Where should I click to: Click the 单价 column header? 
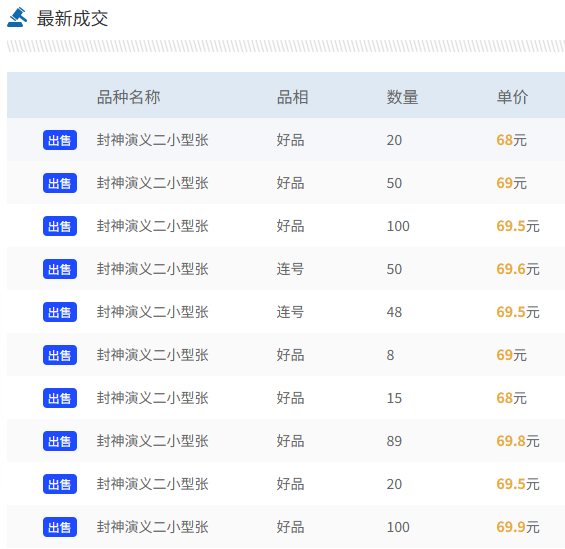click(512, 97)
